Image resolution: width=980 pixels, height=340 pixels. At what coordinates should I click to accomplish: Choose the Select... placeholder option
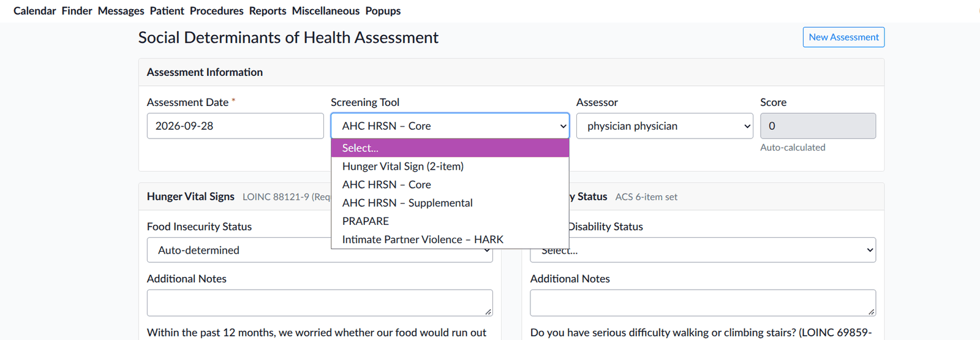(x=450, y=148)
